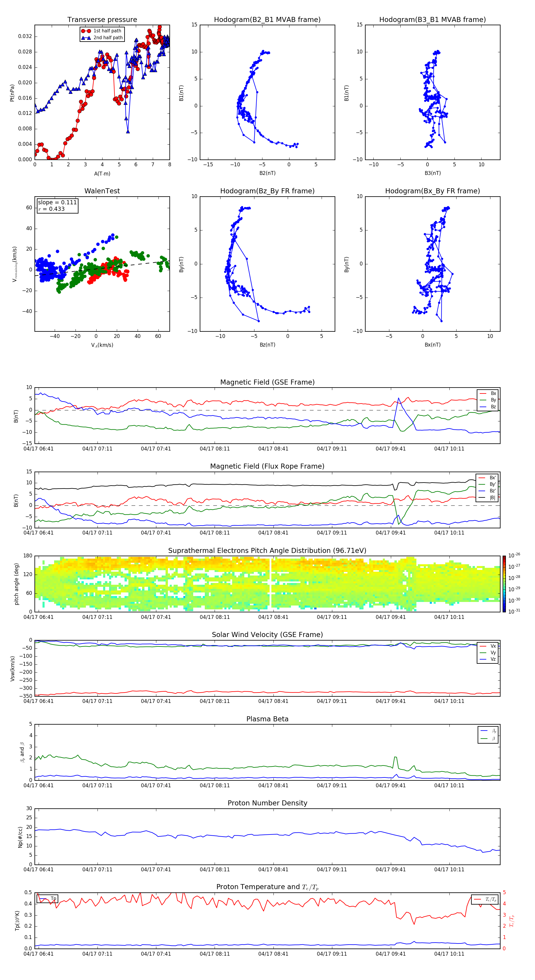Click "04/17 08:41" tick under Proton Number Density
Screen dimensions: 535x980
point(273,869)
